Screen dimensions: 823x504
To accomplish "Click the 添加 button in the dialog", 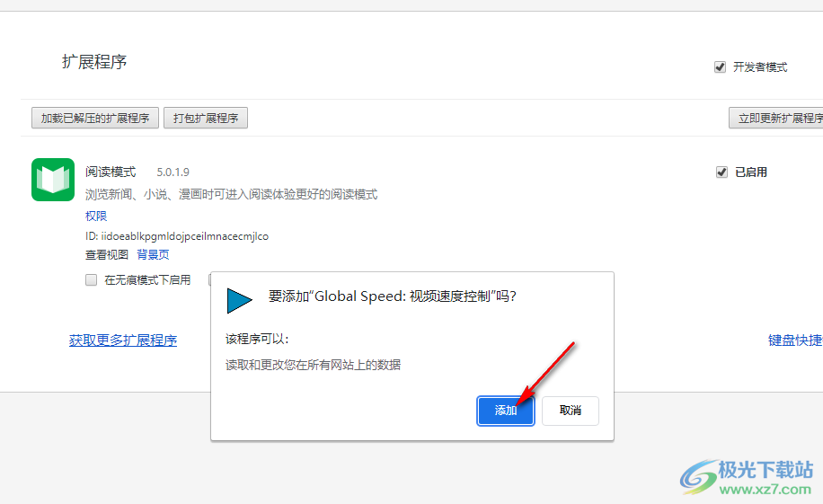I will 506,411.
